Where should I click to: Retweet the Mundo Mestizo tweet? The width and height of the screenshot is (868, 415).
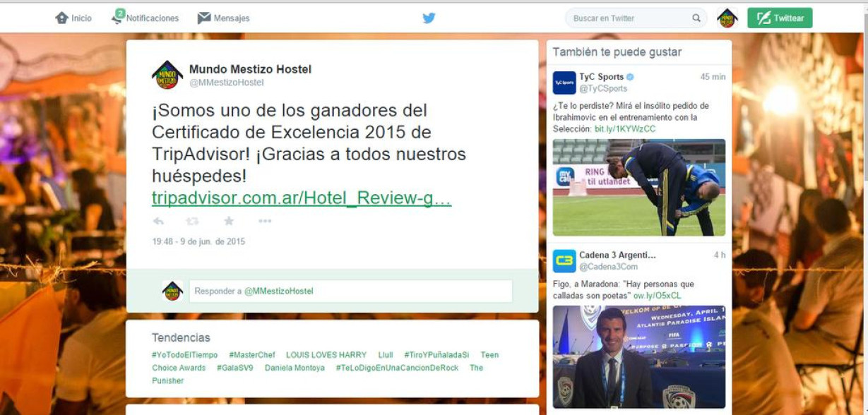tap(192, 221)
